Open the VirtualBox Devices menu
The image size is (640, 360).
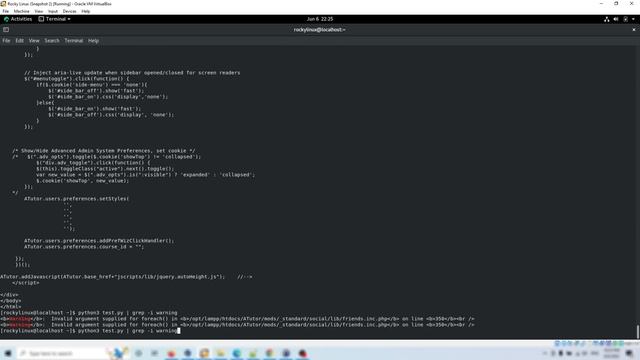69,11
